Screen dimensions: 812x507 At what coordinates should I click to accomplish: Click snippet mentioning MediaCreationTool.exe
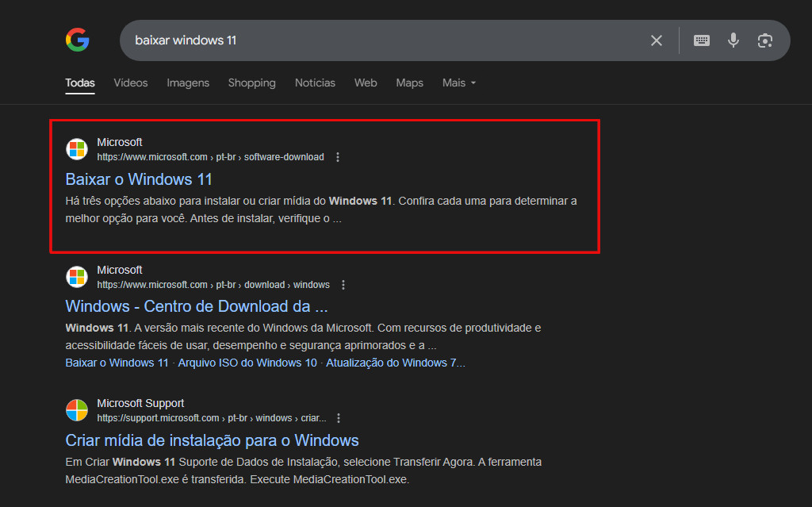click(304, 471)
